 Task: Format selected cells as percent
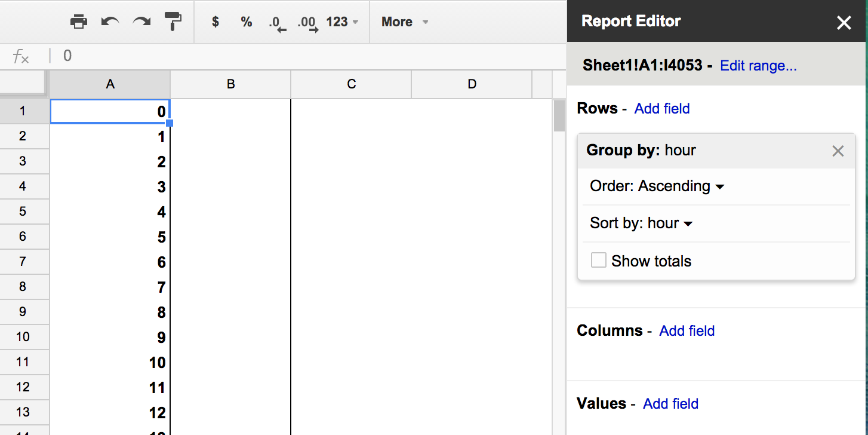pyautogui.click(x=247, y=22)
